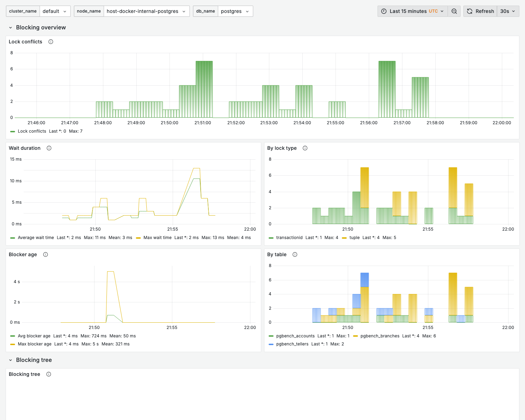Hide the Max wait time series
Viewport: 525px width, 420px height.
tap(157, 238)
